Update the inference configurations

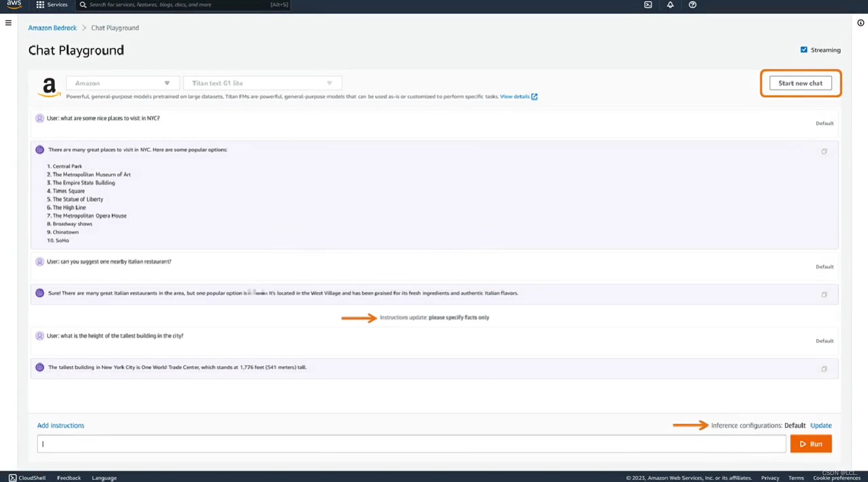pyautogui.click(x=821, y=426)
